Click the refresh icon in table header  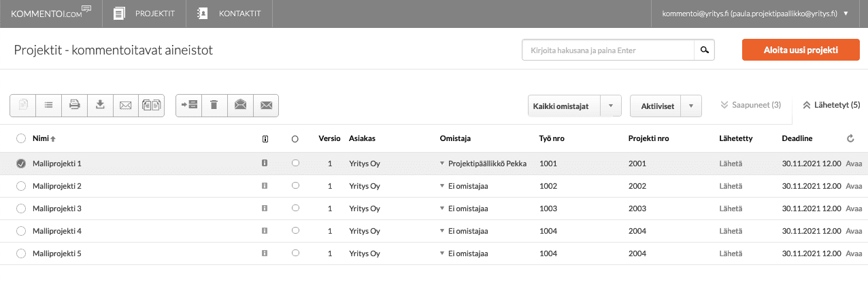(850, 138)
